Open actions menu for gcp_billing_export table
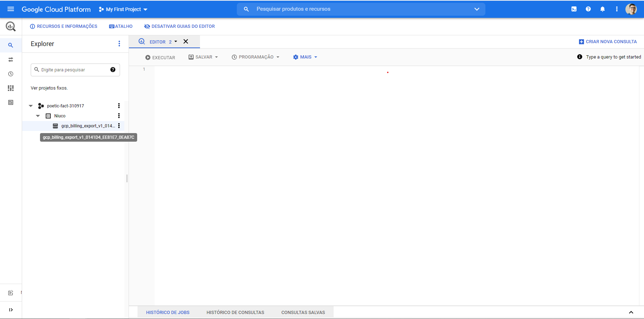Viewport: 644px width, 319px height. 119,126
